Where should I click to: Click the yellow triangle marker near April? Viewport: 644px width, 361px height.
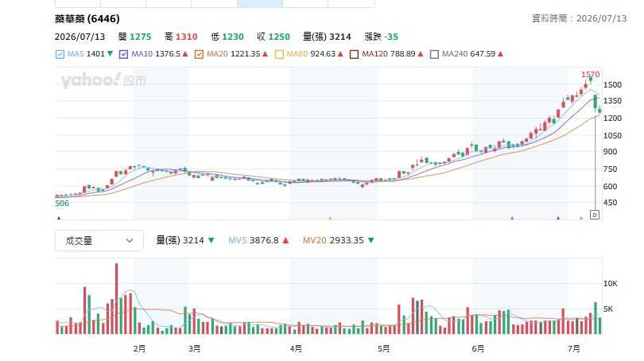(x=330, y=218)
